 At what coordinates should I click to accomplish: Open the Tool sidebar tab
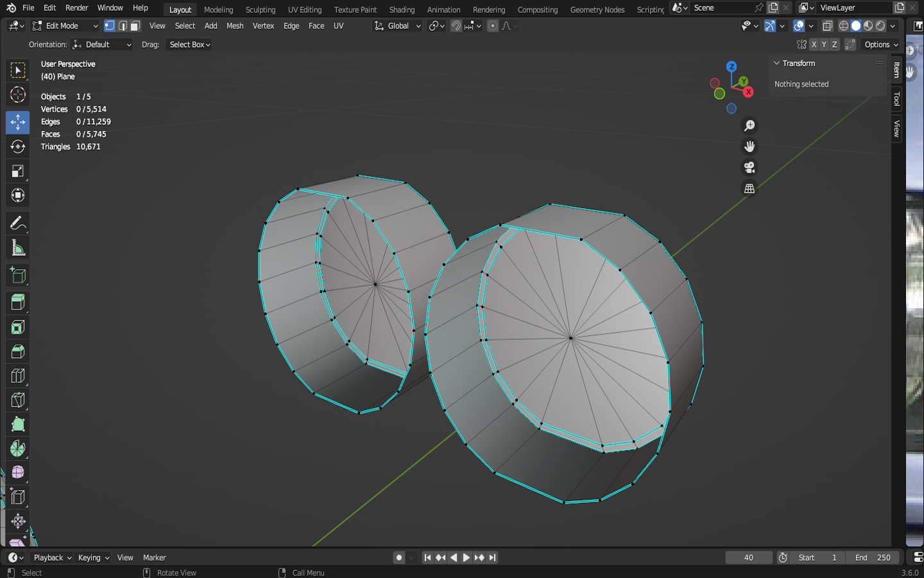click(896, 99)
